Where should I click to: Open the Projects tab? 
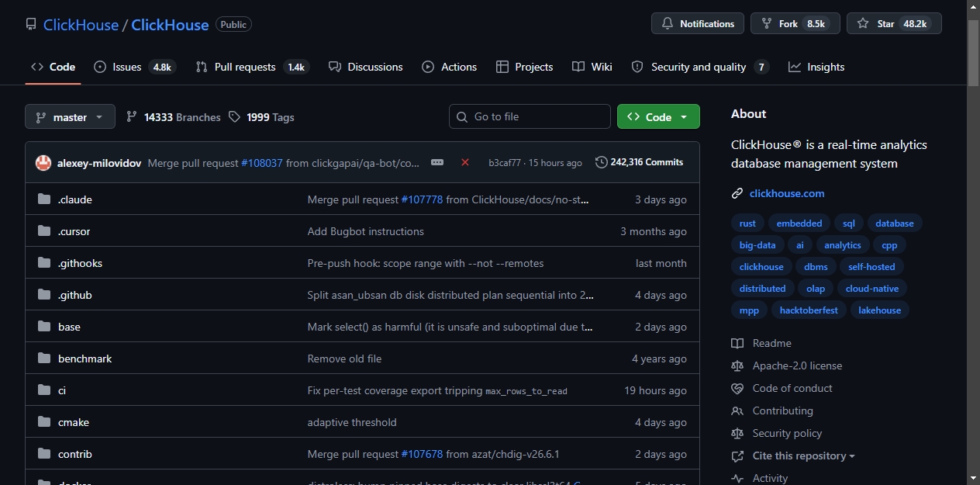525,67
